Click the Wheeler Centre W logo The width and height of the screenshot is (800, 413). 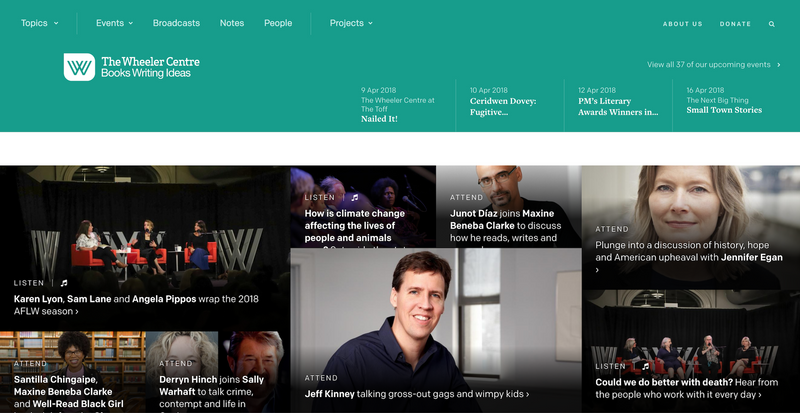click(79, 67)
